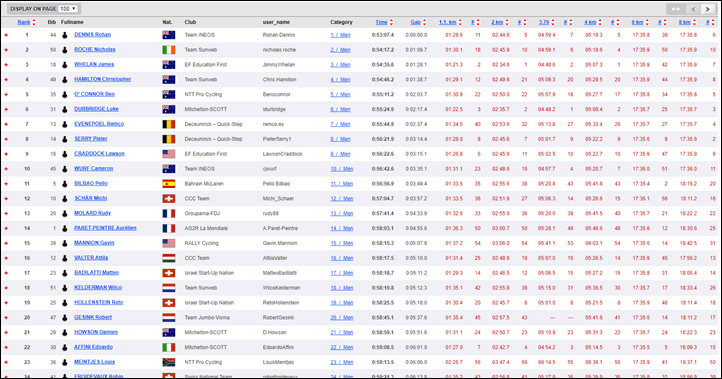
Task: Click Spanish flag in BILBAO Pello row
Action: click(169, 184)
